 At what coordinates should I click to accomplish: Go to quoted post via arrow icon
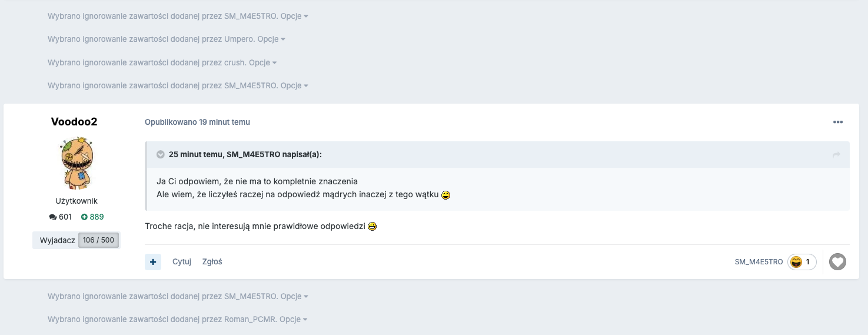tap(836, 155)
